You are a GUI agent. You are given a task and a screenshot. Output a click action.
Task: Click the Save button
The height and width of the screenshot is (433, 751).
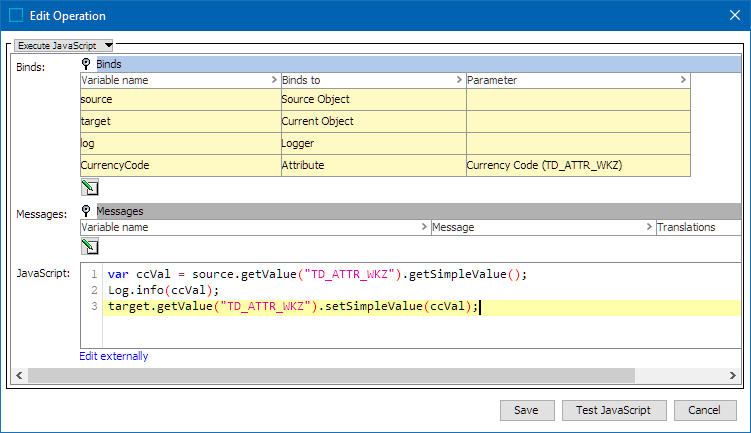526,410
